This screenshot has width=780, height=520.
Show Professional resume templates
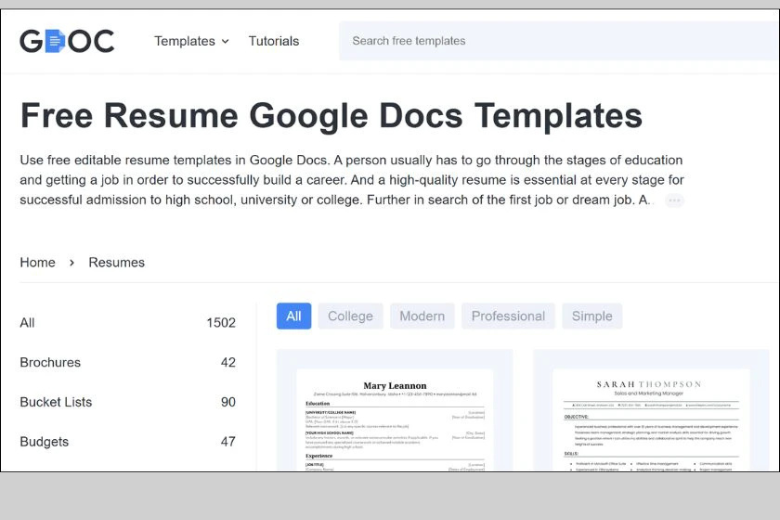(x=508, y=316)
